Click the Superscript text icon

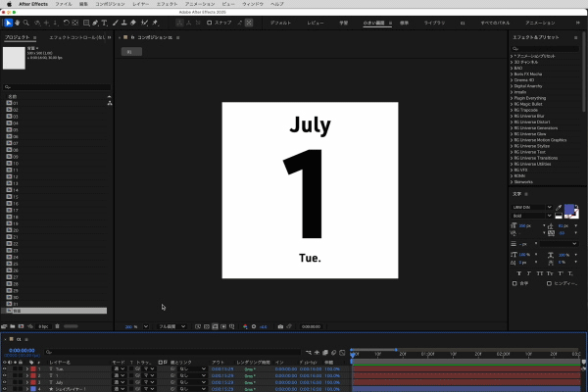click(561, 273)
